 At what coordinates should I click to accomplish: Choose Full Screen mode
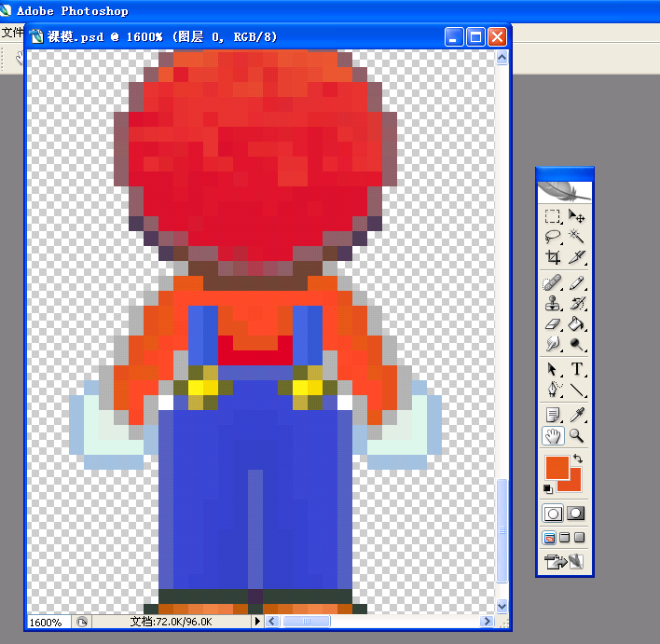click(x=580, y=538)
